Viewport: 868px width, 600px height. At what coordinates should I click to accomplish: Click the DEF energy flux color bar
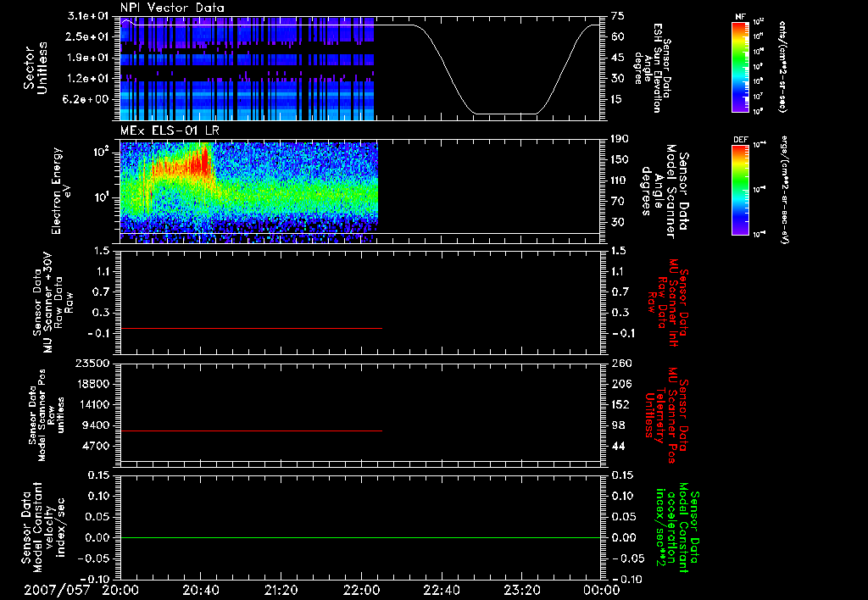pos(740,190)
